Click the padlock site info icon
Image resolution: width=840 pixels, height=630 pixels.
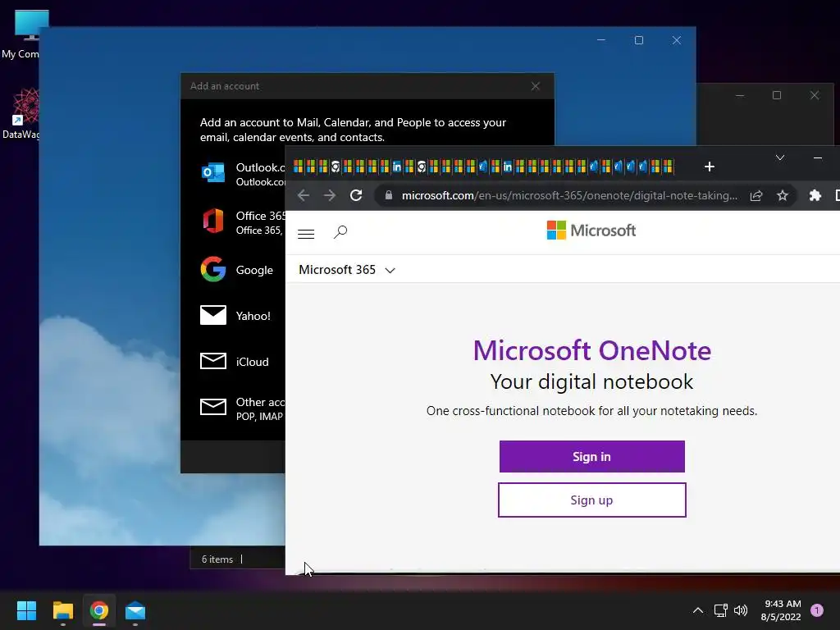pos(389,195)
